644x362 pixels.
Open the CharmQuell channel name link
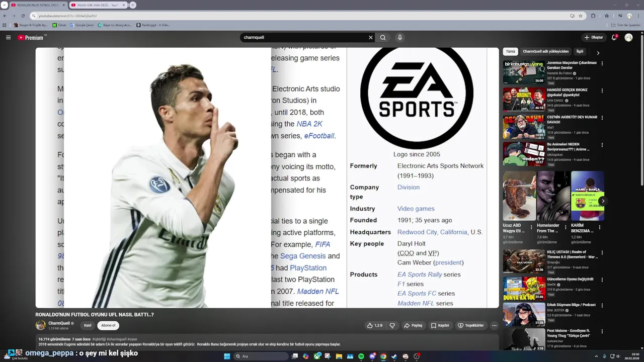point(59,323)
